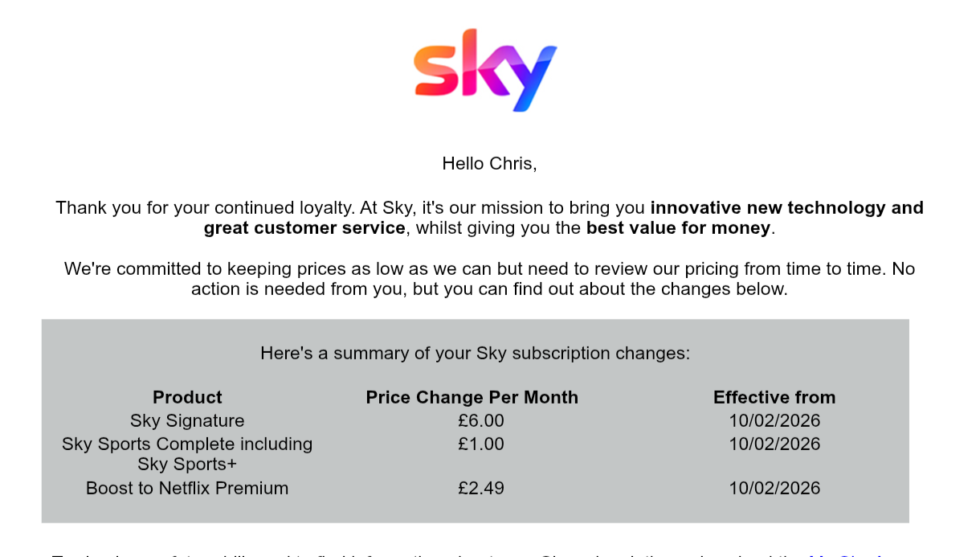
Task: Click the Sky Sports Complete product name
Action: (187, 444)
